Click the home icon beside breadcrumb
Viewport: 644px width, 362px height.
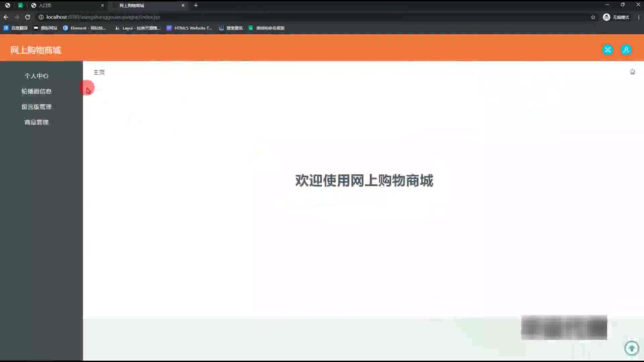[x=632, y=72]
